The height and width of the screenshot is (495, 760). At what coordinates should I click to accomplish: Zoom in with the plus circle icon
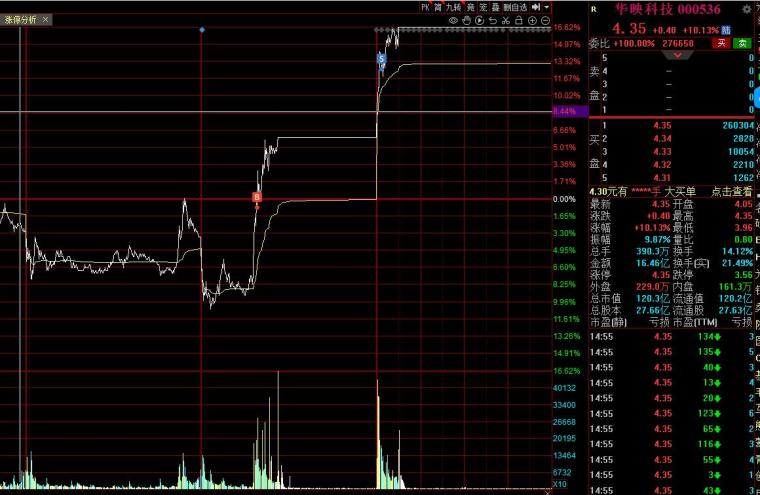532,20
